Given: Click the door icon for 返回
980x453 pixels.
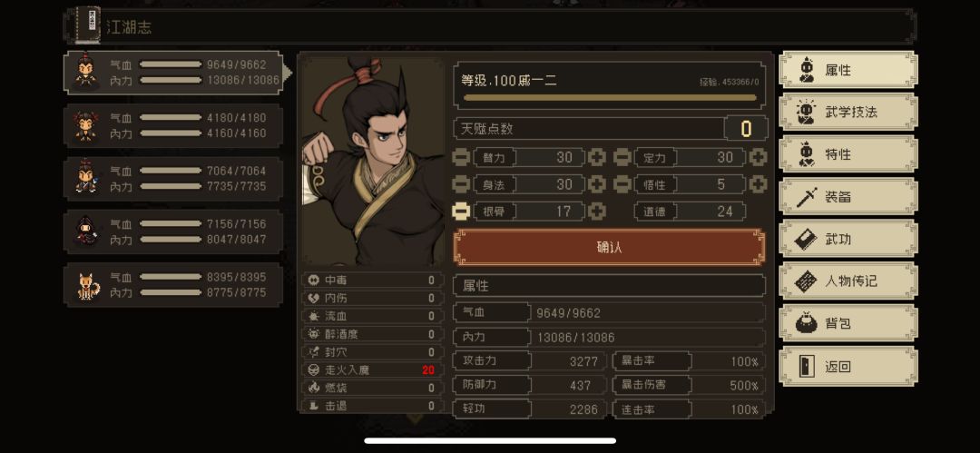Looking at the screenshot, I should tap(808, 366).
